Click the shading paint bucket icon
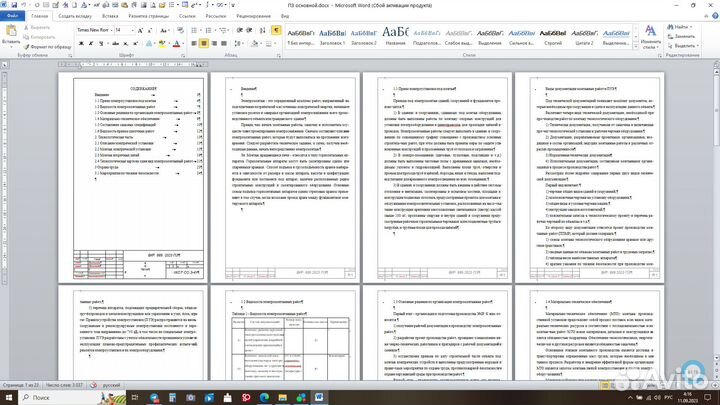 click(x=254, y=44)
